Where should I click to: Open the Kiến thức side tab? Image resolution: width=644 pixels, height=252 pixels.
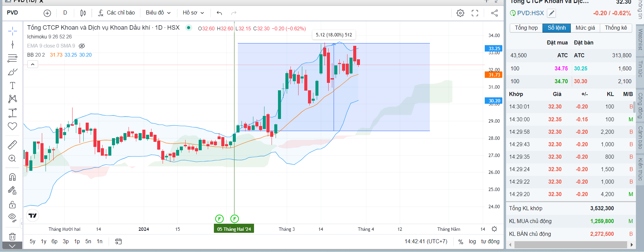640,169
